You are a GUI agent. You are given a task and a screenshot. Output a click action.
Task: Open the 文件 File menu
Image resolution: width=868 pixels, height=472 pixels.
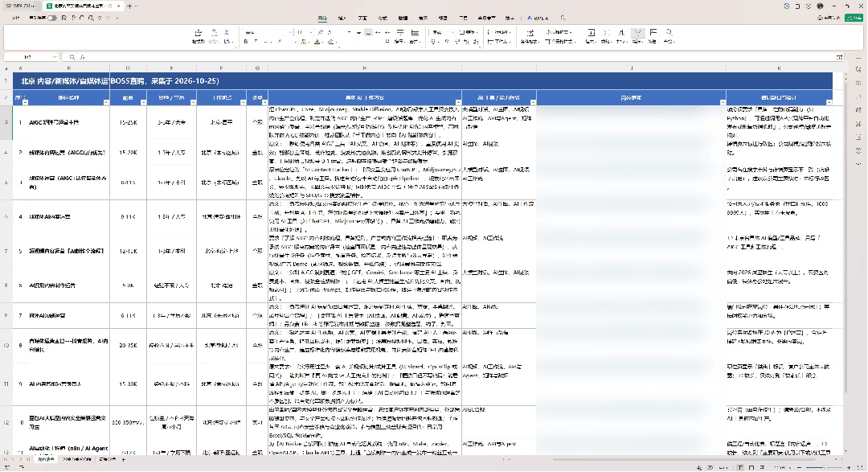(x=15, y=18)
